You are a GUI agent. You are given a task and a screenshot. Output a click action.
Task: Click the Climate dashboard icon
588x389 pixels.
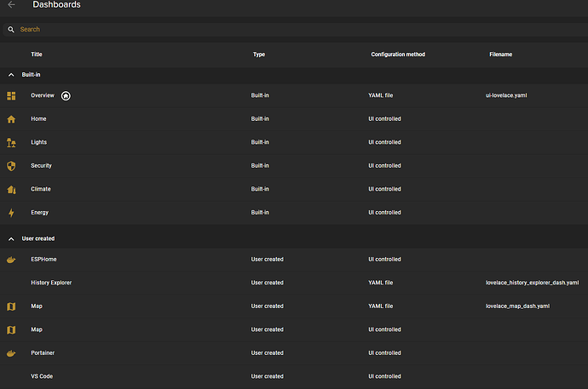pyautogui.click(x=11, y=189)
